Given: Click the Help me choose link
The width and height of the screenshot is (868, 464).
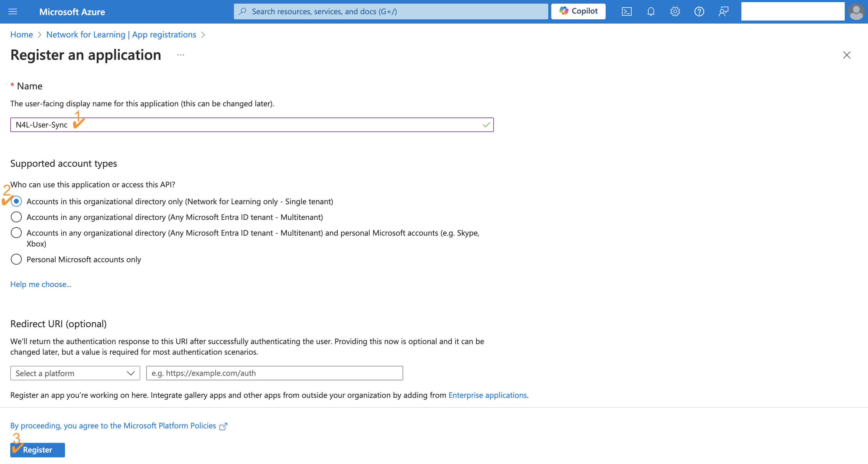Looking at the screenshot, I should pos(41,284).
